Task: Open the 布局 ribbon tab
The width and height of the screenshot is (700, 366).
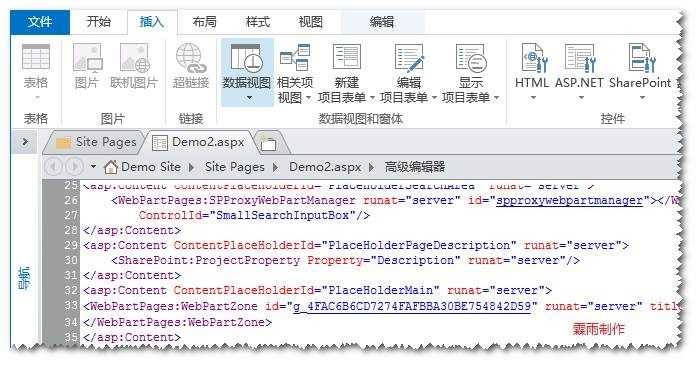Action: tap(204, 21)
